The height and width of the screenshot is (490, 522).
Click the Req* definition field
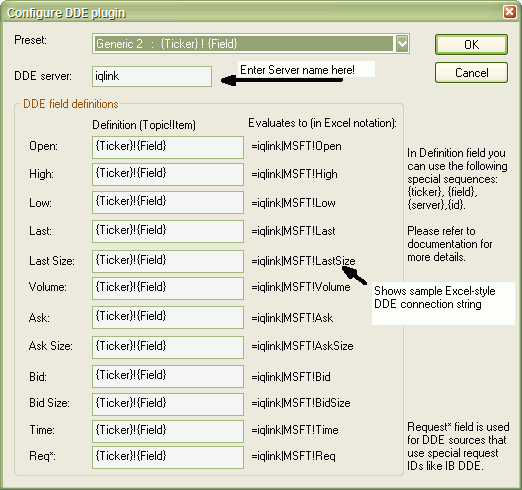pyautogui.click(x=168, y=457)
